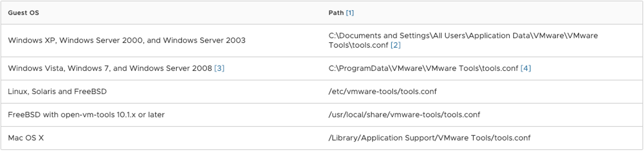
Task: Select the C:\ProgramData\VMware path text
Action: tap(423, 68)
